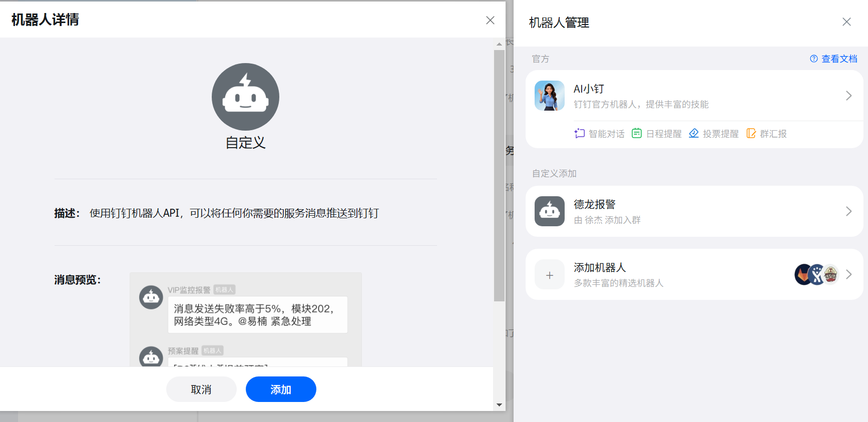
Task: Click the 预案提醒 sender name
Action: (x=183, y=351)
